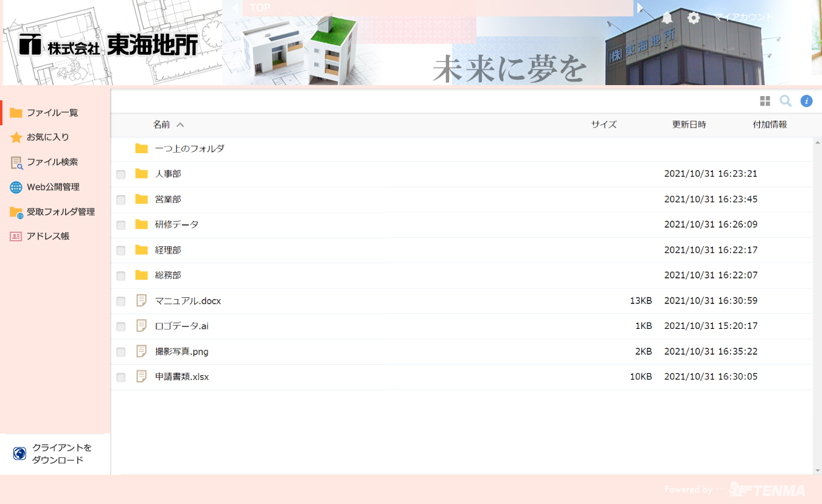Check the box for 人事部

[x=121, y=174]
